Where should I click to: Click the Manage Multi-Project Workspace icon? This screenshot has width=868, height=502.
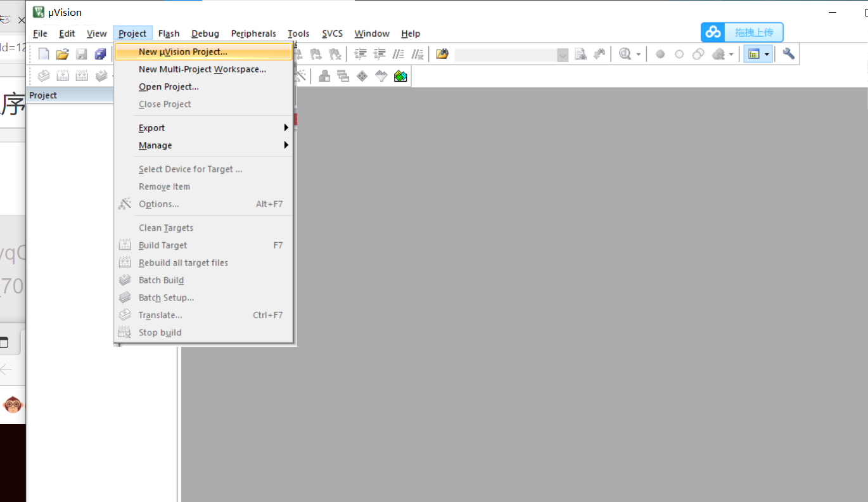coord(343,76)
